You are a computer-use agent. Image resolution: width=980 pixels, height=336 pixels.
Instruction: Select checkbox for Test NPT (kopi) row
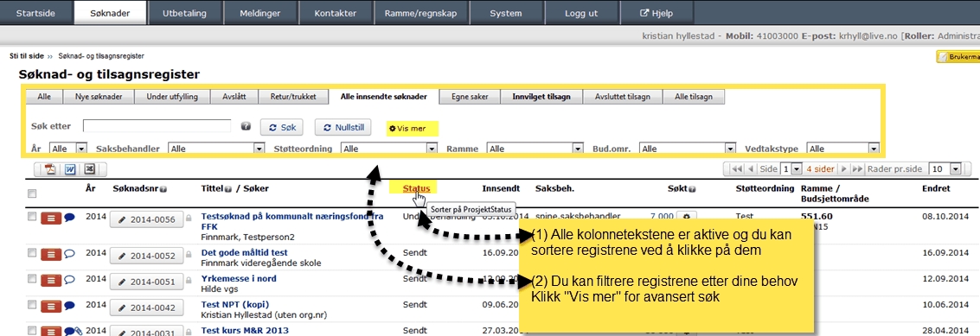(x=33, y=306)
